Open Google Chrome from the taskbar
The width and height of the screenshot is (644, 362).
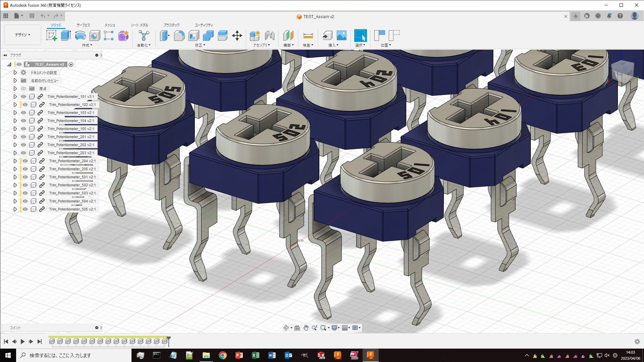point(222,355)
